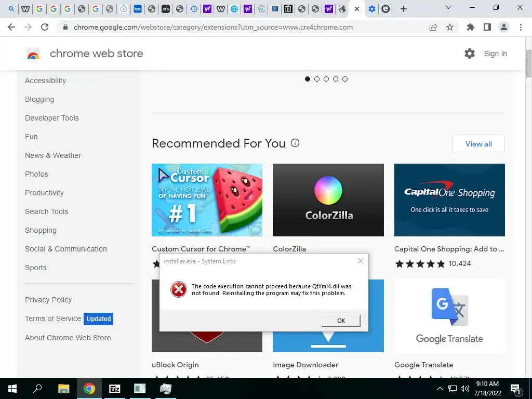
Task: Open About Chrome Web Store
Action: [68, 338]
